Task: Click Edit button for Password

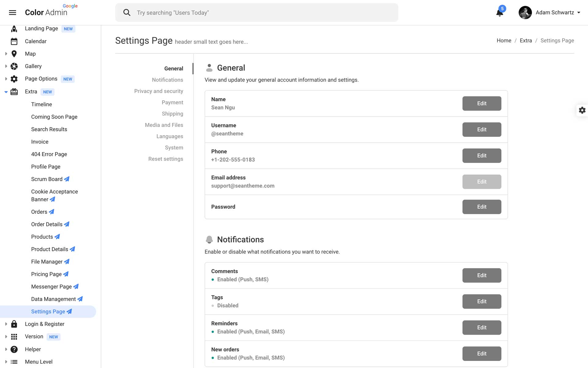Action: [x=481, y=207]
